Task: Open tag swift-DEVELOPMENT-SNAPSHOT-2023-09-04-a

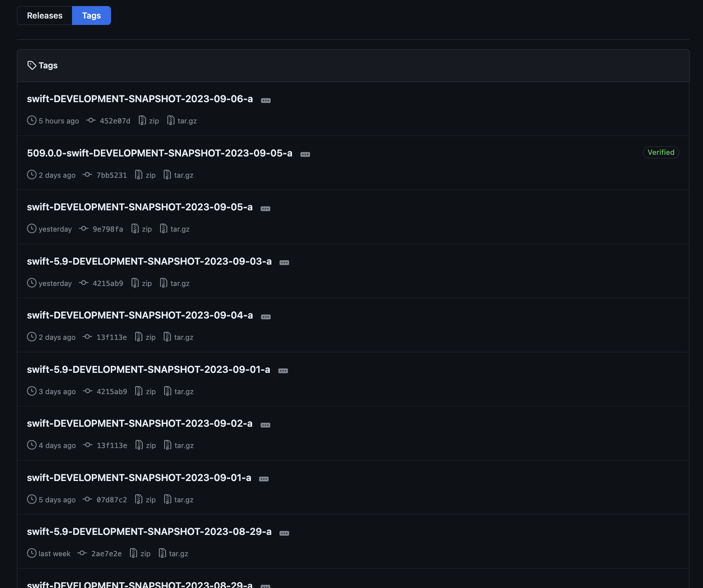Action: tap(140, 315)
